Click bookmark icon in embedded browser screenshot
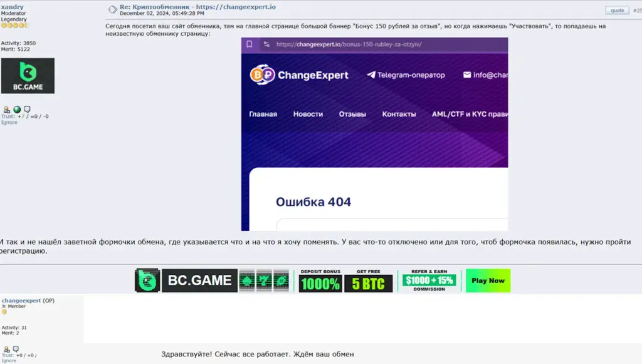This screenshot has width=642, height=364. [249, 44]
